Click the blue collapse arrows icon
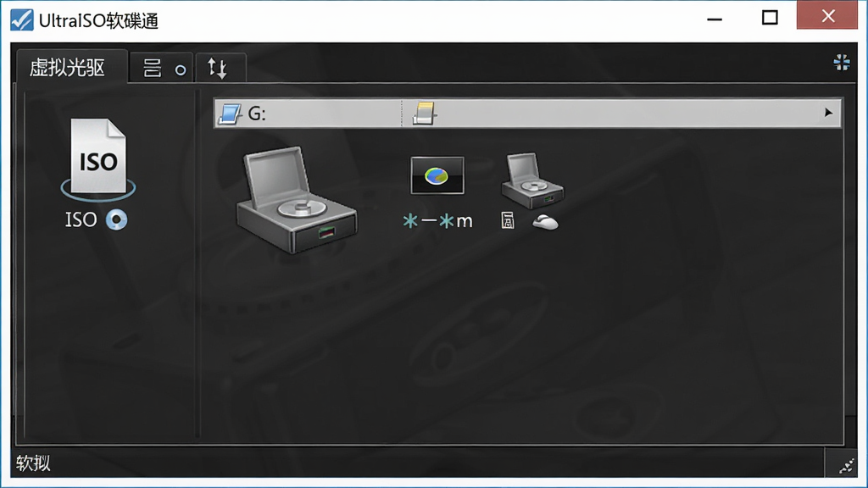The width and height of the screenshot is (868, 488). pos(842,63)
